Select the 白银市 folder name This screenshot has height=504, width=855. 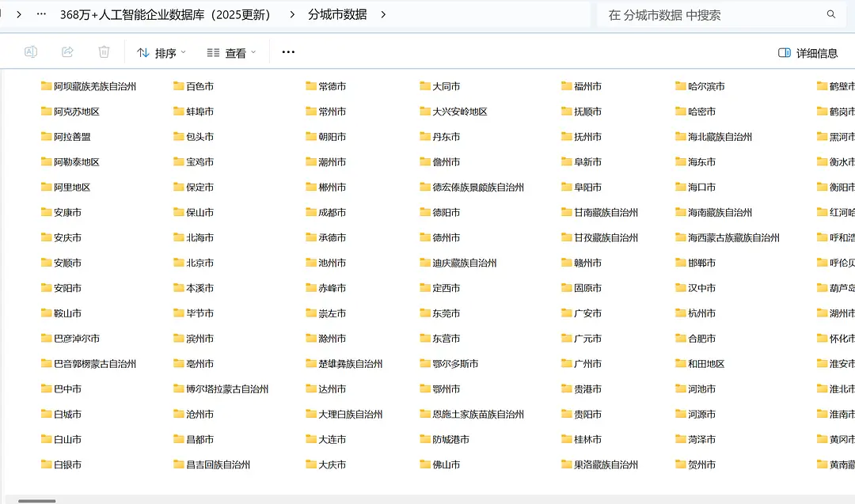tap(67, 464)
